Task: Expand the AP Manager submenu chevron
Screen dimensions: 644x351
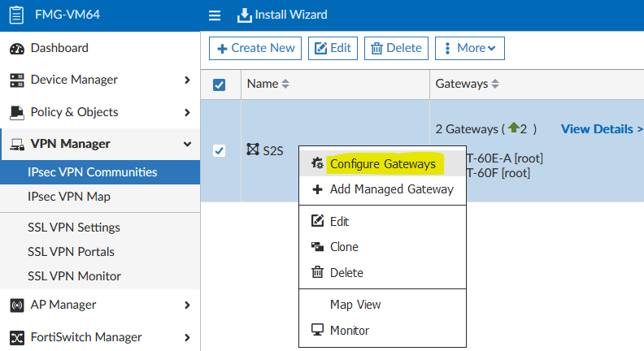Action: 187,305
